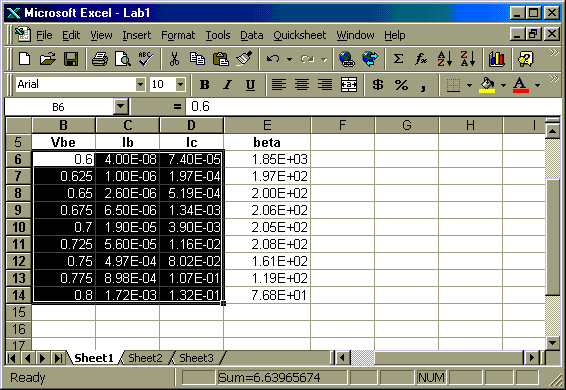
Task: Apply Currency style with the dollar icon
Action: (x=378, y=85)
